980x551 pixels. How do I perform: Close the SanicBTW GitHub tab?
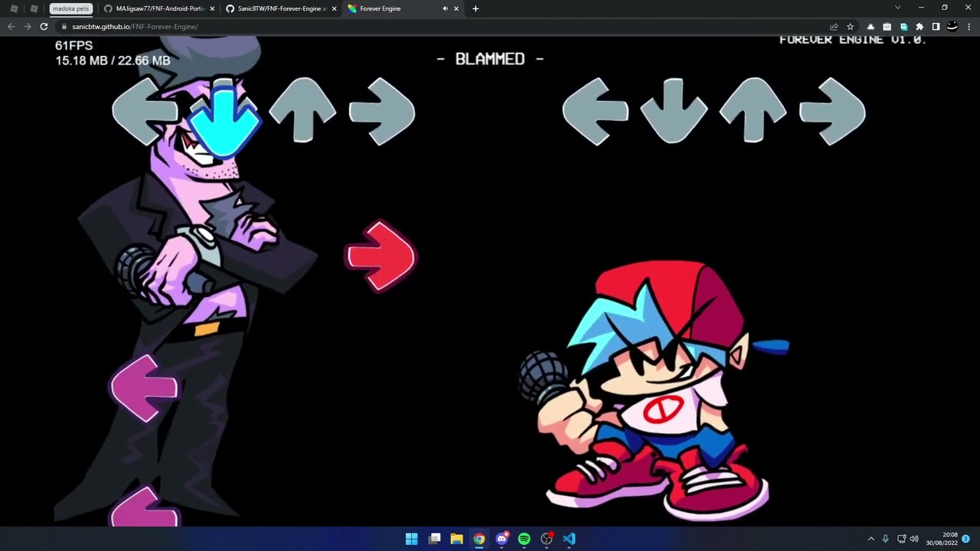tap(334, 8)
